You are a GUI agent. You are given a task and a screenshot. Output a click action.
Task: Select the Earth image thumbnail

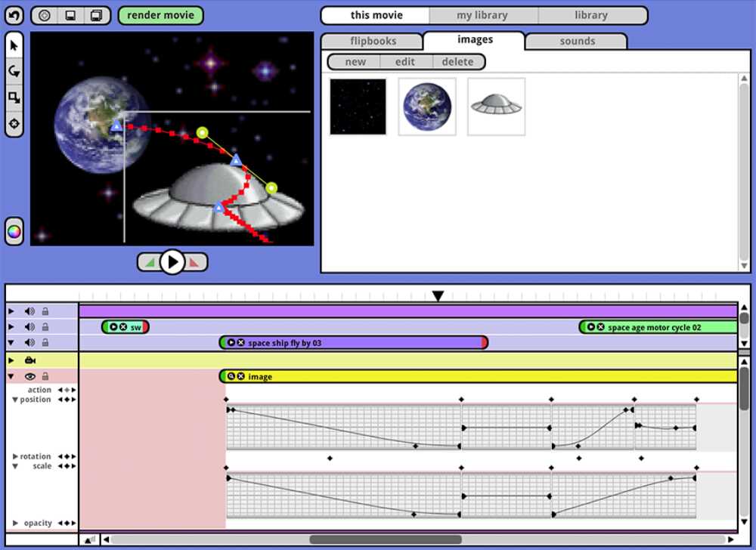click(427, 107)
